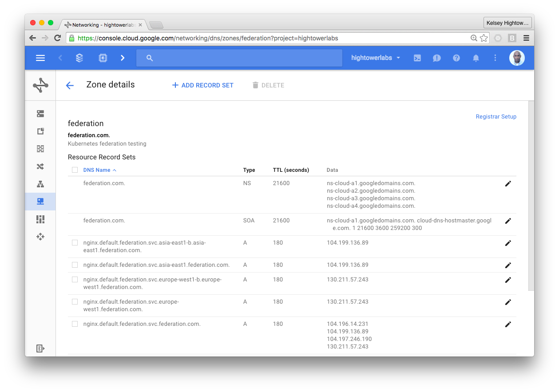Open VPN sidebar icon
The height and width of the screenshot is (392, 559).
tap(40, 219)
